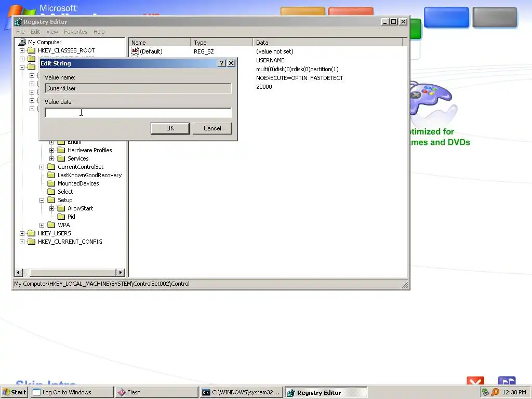Click the network tray icon
The width and height of the screenshot is (532, 399).
coord(486,392)
